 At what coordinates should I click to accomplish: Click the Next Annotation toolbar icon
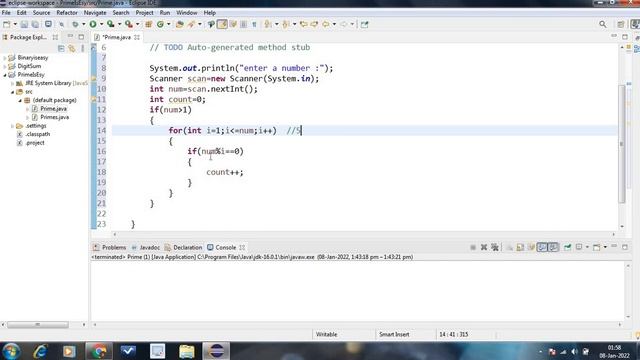[268, 24]
